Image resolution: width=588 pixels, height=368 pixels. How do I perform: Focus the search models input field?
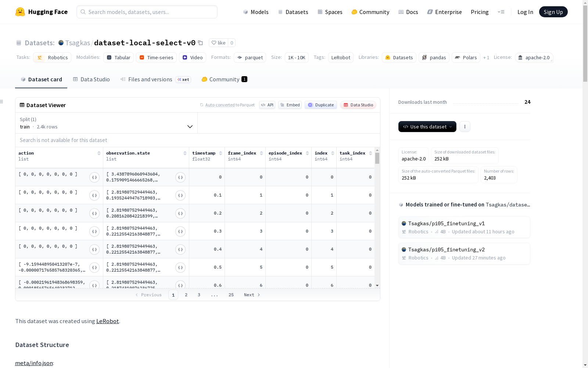[x=147, y=12]
